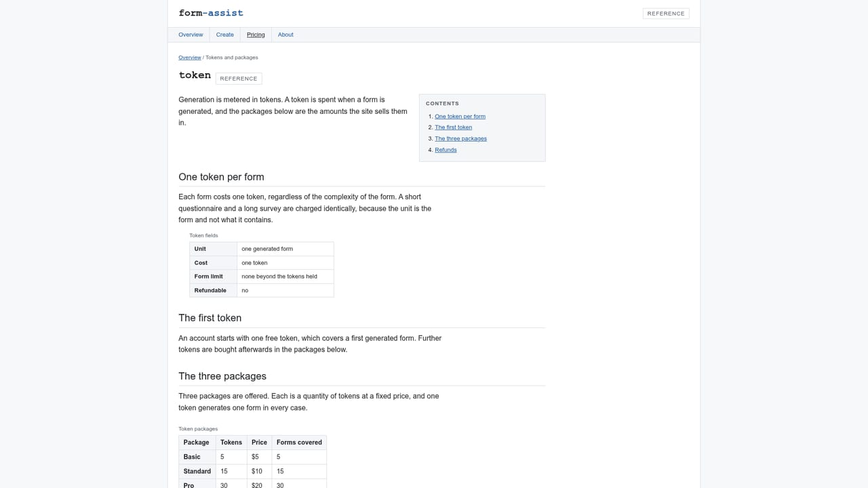Follow the Overview breadcrumb link
This screenshot has width=868, height=488.
click(190, 58)
